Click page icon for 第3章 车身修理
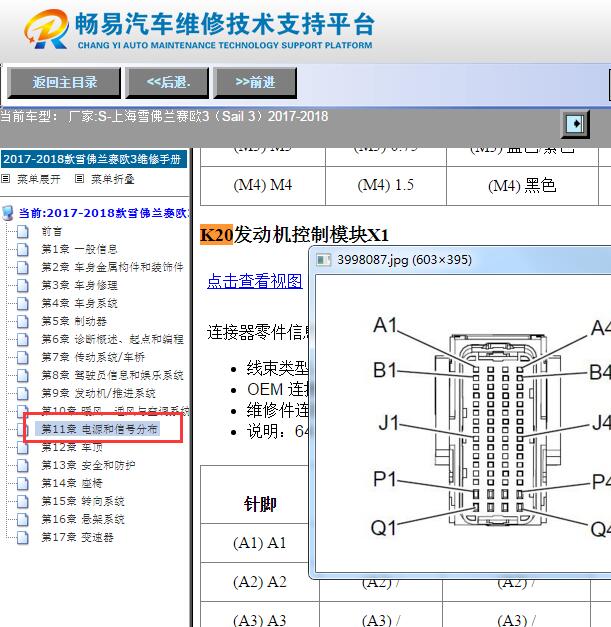The image size is (611, 627). pyautogui.click(x=23, y=286)
